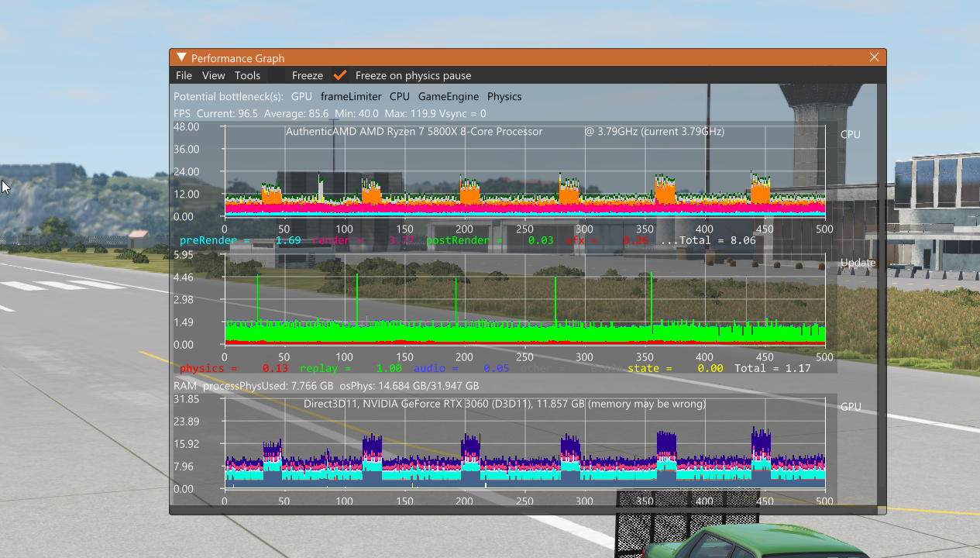Click inside the CPU timing graph
The image size is (980, 558).
click(524, 171)
